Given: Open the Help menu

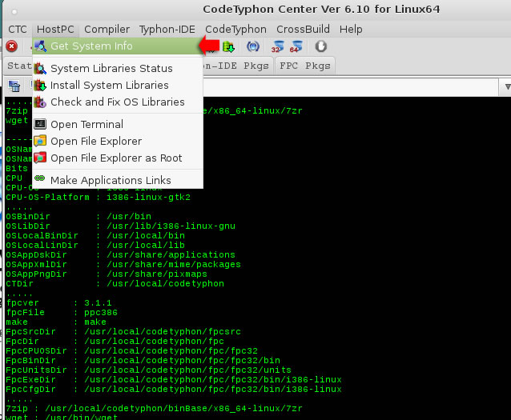Looking at the screenshot, I should tap(351, 30).
